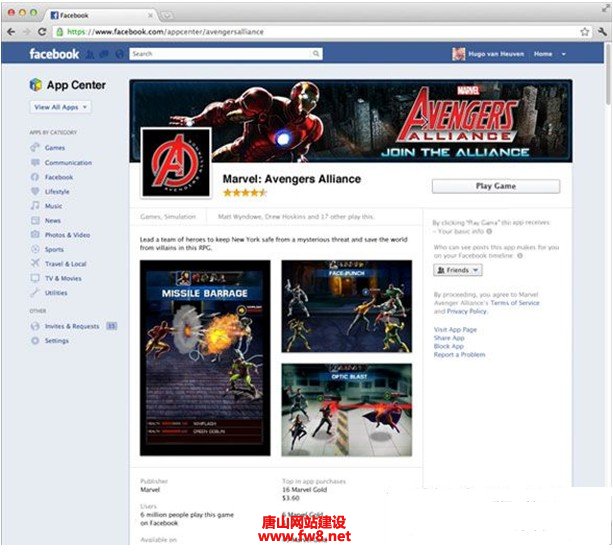This screenshot has width=613, height=552.
Task: Click the Lifestyle heart icon
Action: [35, 191]
